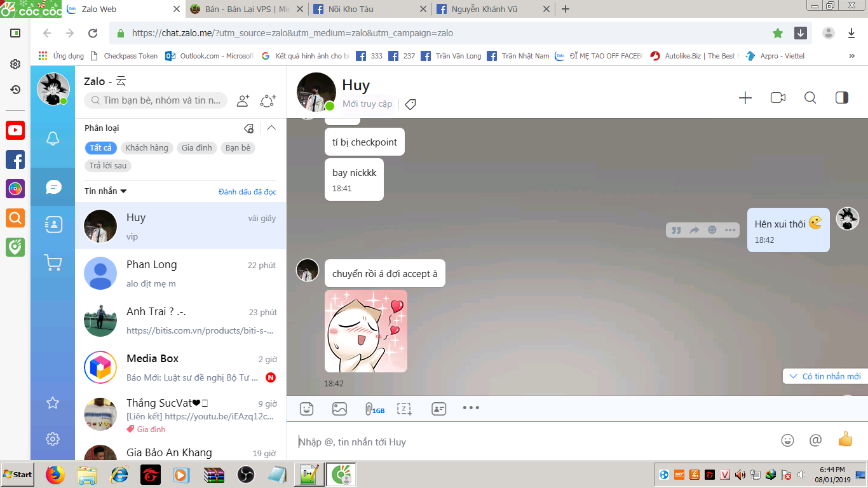Jump to new messages via 'Có tin nhắn mới'
Image resolution: width=868 pixels, height=488 pixels.
(x=825, y=376)
